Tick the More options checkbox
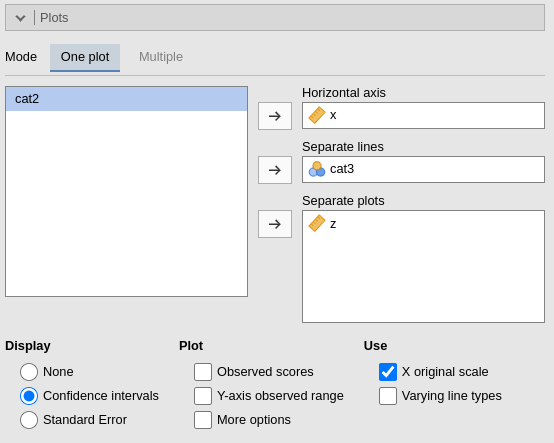Screen dimensions: 554x443 203,420
